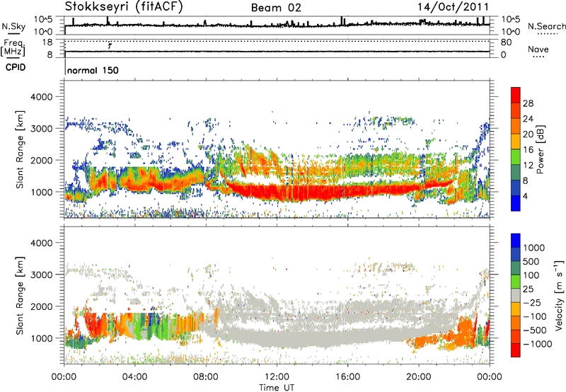Screen dimensions: 566x392
Task: Click the 2000 tick of the velocity panel
Action: pyautogui.click(x=41, y=306)
